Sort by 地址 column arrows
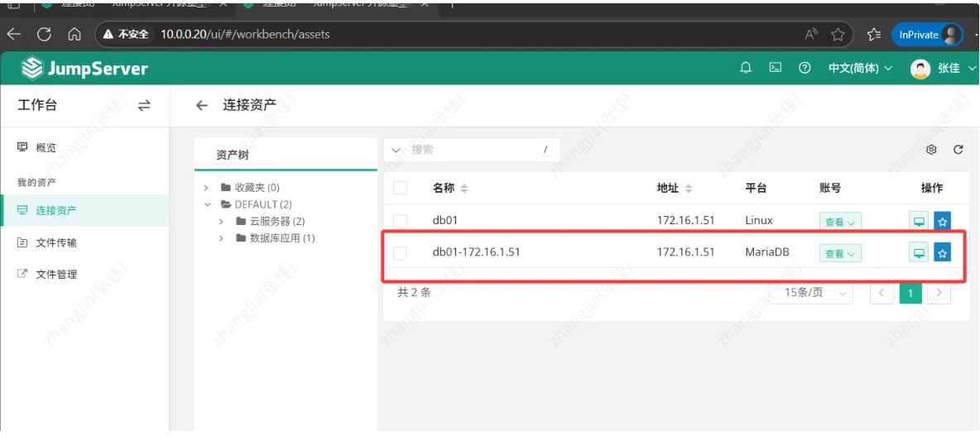The width and height of the screenshot is (980, 436). click(689, 189)
